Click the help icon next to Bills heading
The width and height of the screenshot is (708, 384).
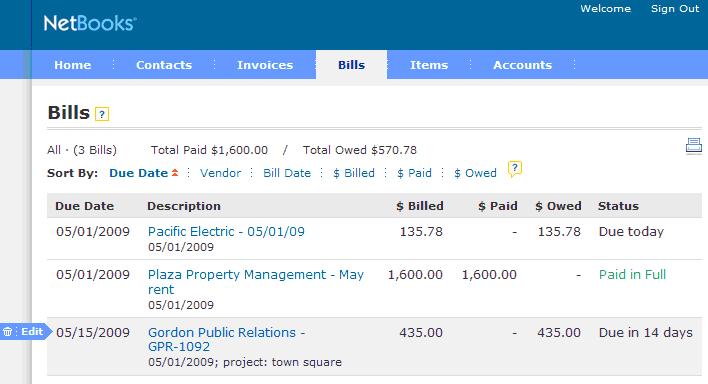[102, 114]
